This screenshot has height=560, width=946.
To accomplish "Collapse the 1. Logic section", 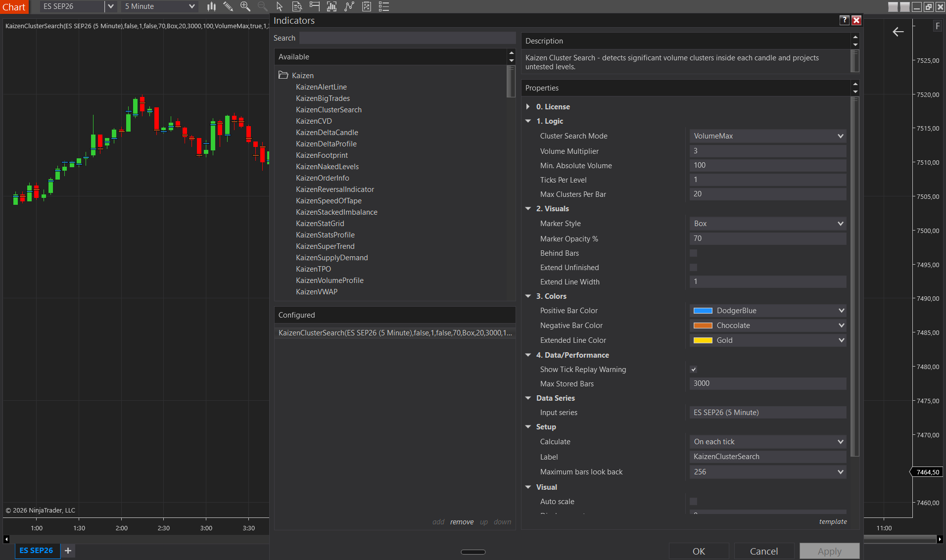I will 528,121.
